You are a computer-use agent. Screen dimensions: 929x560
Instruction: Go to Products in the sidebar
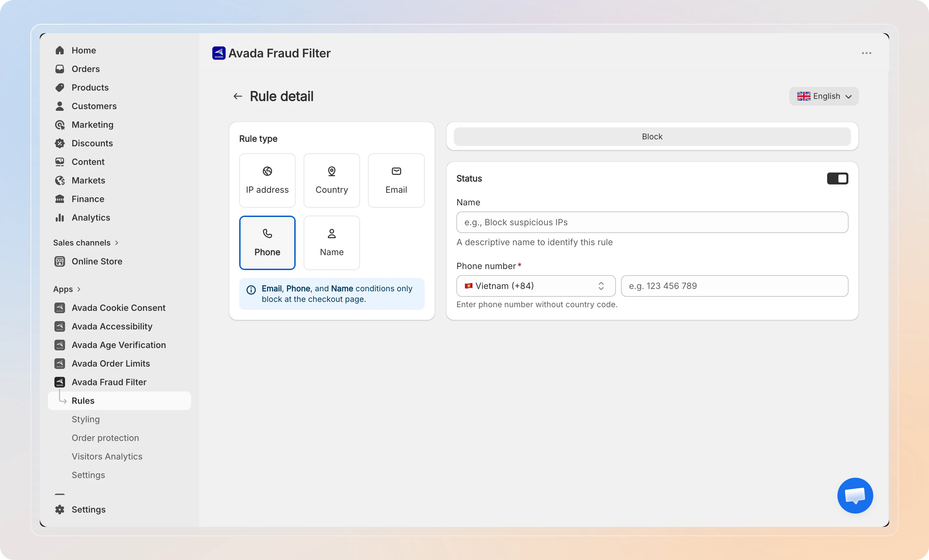pos(90,88)
